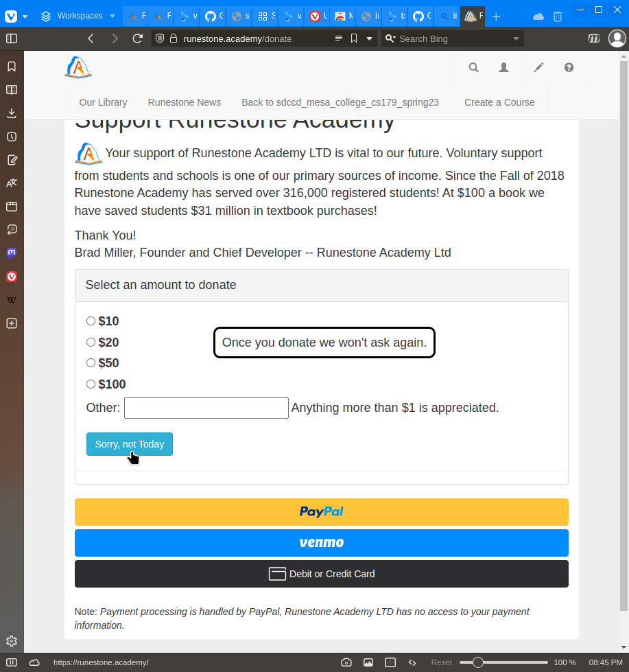Viewport: 629px width, 672px height.
Task: Adjust the page zoom slider
Action: 478,662
